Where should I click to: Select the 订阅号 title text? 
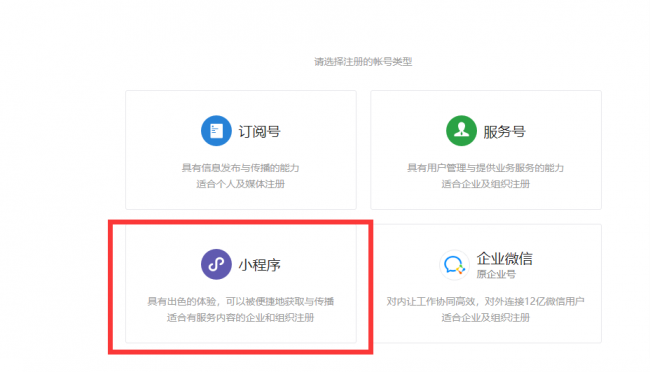260,131
